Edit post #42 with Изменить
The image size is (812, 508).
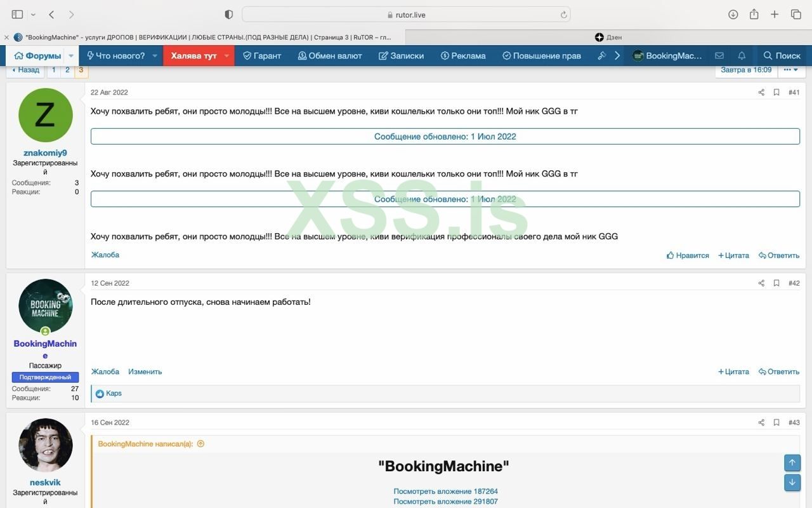coord(145,371)
